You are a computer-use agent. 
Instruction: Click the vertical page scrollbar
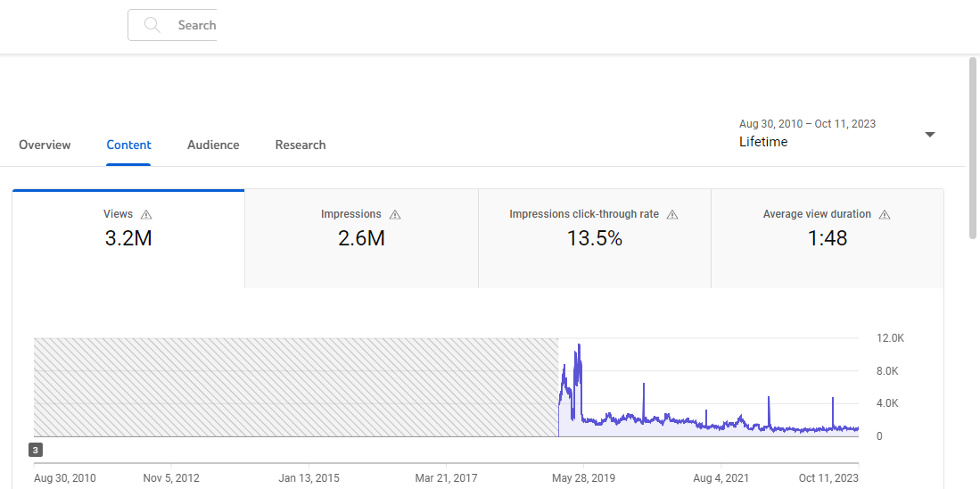973,147
